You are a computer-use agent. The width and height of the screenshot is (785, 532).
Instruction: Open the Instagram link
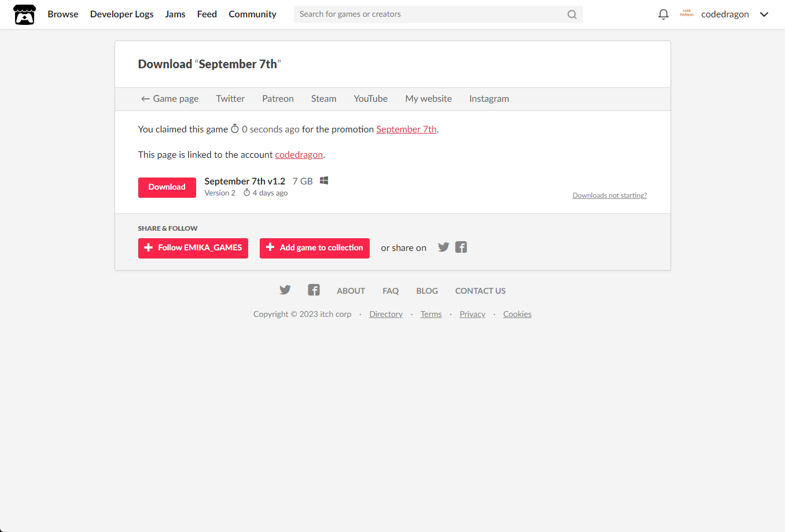tap(489, 99)
